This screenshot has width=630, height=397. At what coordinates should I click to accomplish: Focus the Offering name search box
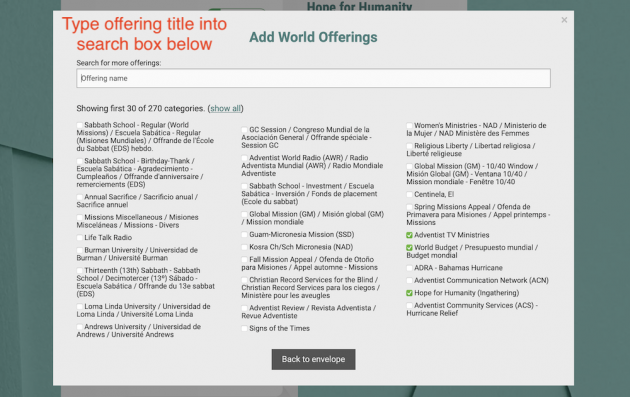[313, 78]
